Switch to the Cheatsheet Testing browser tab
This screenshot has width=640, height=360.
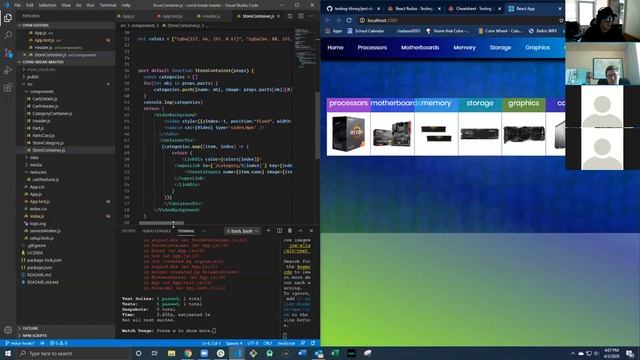pyautogui.click(x=474, y=9)
